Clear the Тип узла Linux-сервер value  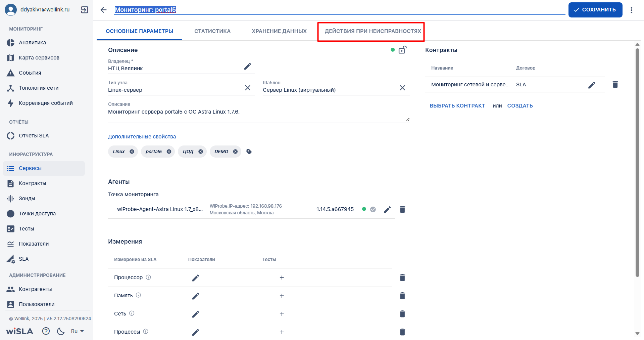[248, 88]
